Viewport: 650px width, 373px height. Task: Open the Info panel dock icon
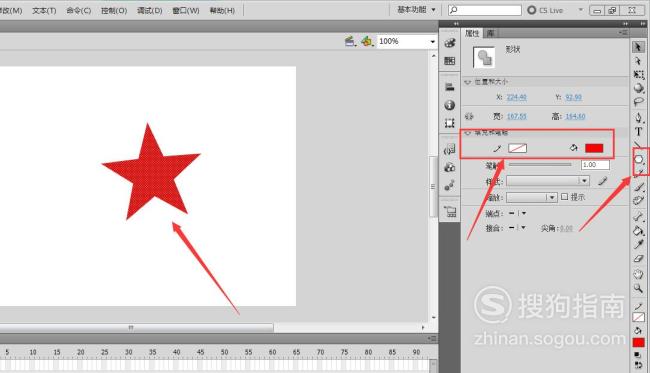tap(450, 105)
